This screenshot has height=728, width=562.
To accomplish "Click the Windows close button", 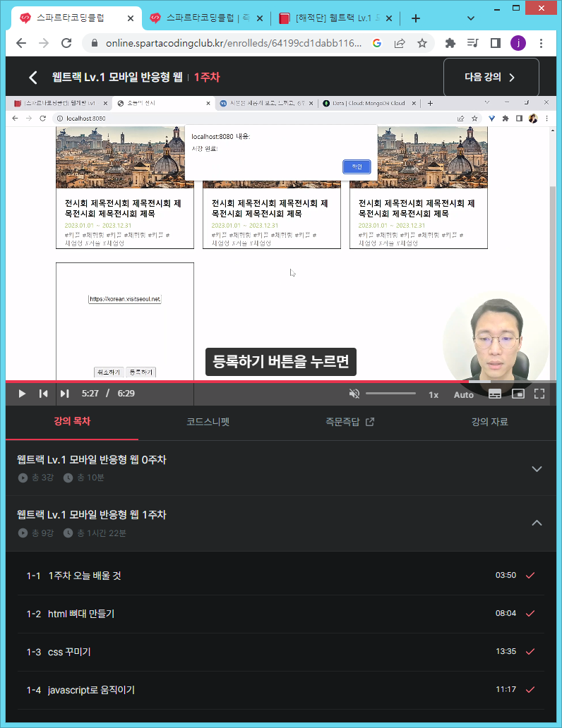I will (541, 8).
